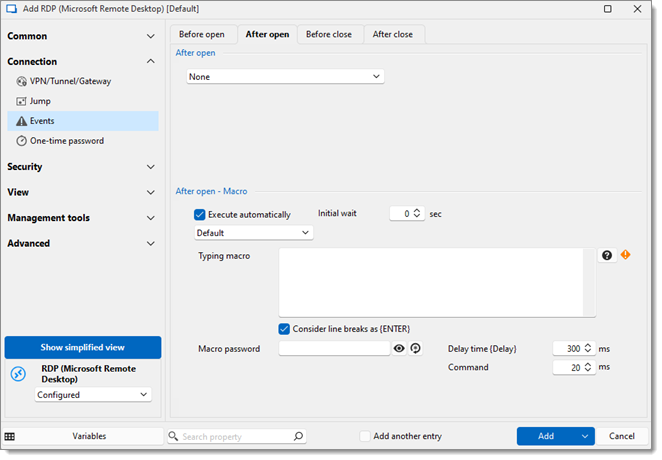Click the Events warning triangle icon
This screenshot has height=460, width=662.
21,121
